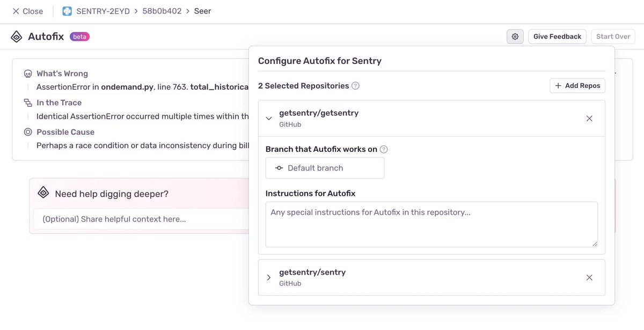Image resolution: width=644 pixels, height=330 pixels.
Task: Click the Seer icon beside Need help digging deeper
Action: [x=43, y=192]
